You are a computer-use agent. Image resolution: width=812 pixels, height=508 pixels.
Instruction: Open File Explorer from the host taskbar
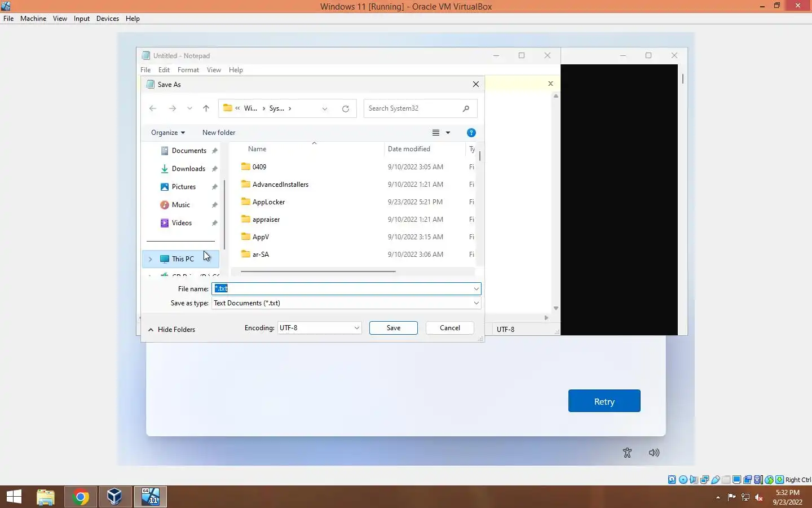coord(46,497)
